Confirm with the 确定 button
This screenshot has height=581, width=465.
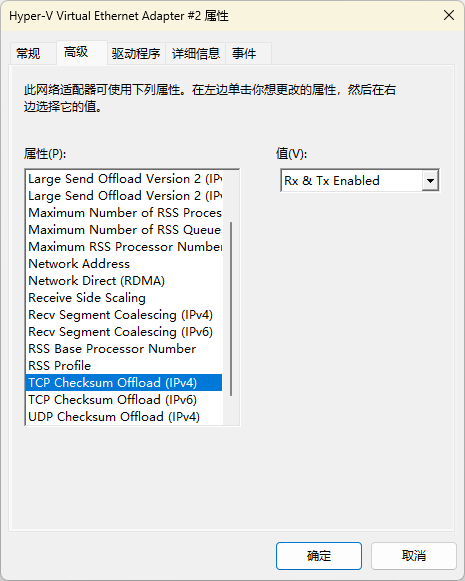tap(319, 555)
